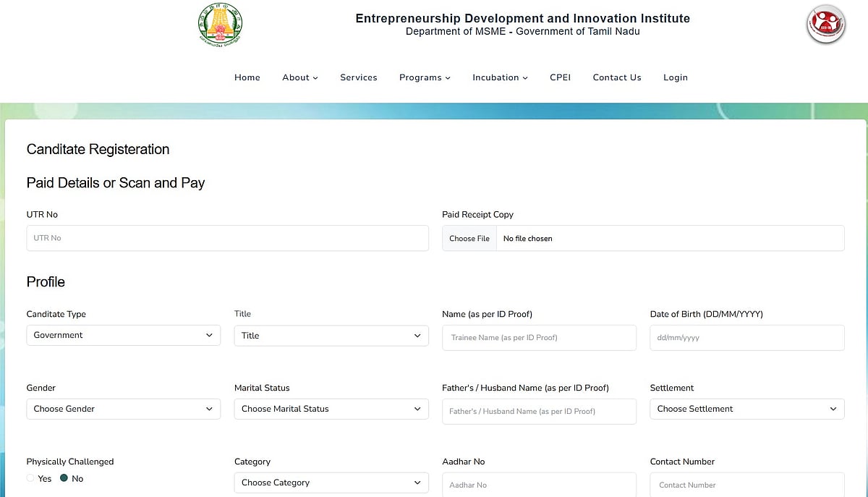Select Yes for Physically Challenged
This screenshot has height=497, width=868.
tap(30, 478)
